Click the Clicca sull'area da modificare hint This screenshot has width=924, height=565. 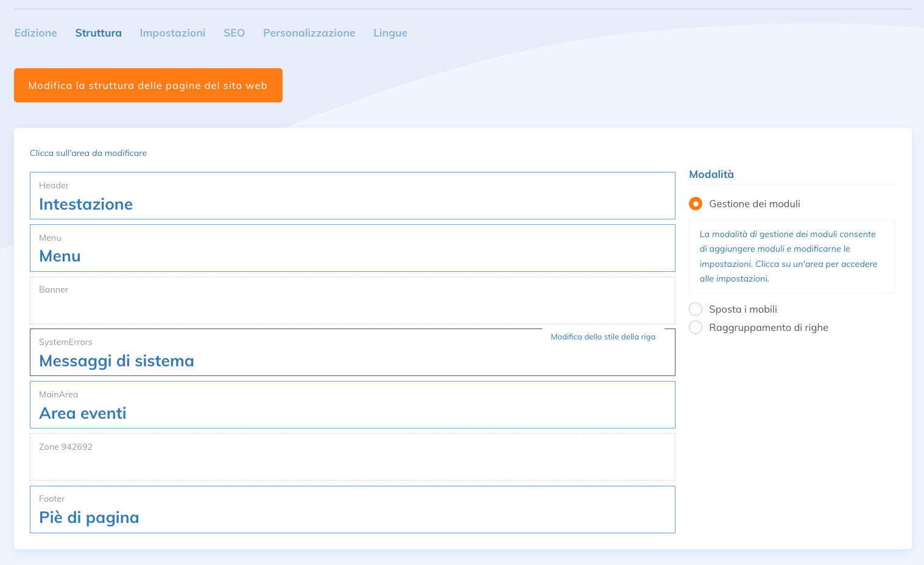click(x=88, y=153)
